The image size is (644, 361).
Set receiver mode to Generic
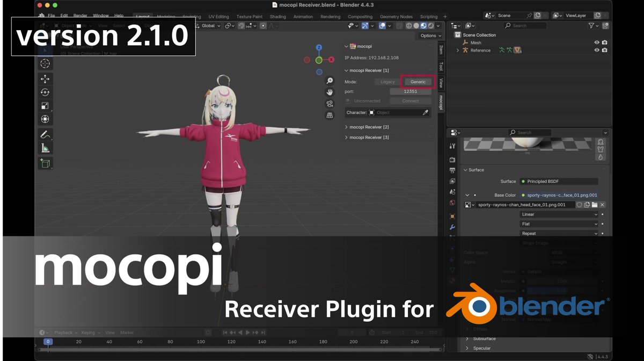418,82
